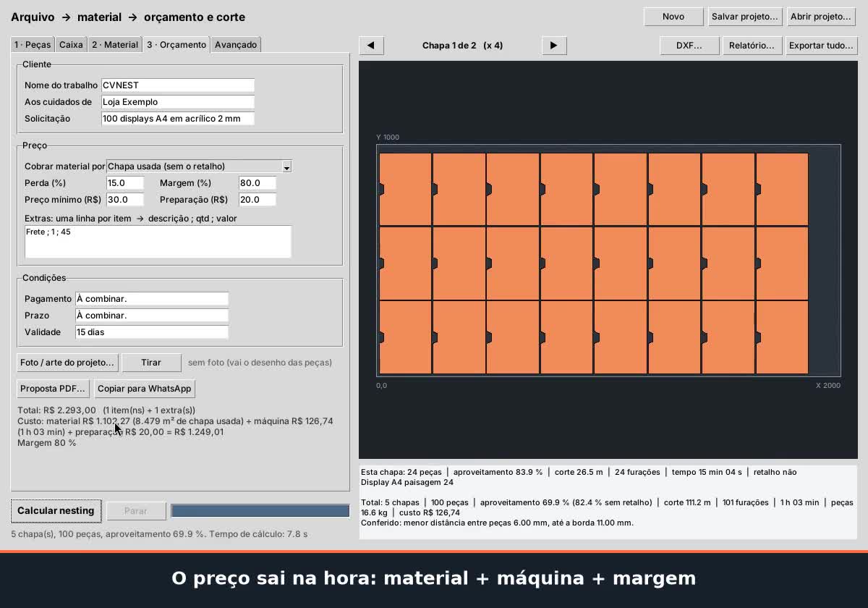Focus the 'Preparação (R$)' field
868x608 pixels.
pyautogui.click(x=258, y=200)
